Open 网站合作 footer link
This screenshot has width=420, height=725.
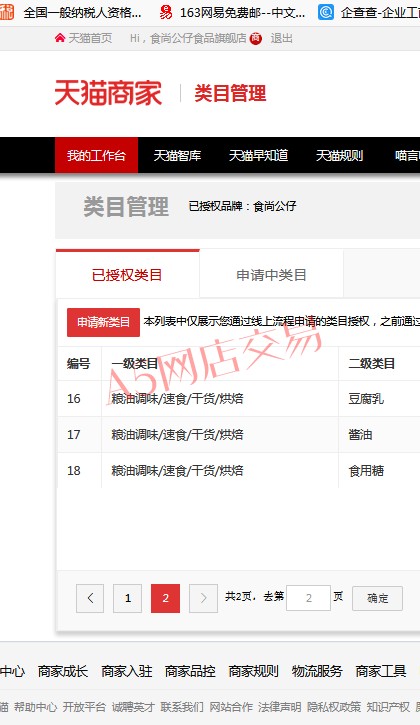231,707
